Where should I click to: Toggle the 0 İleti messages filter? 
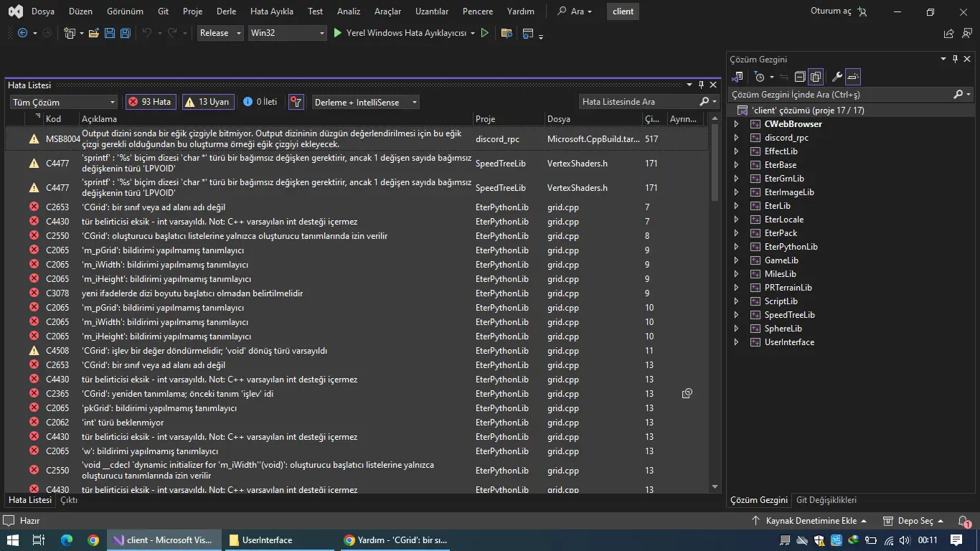click(260, 102)
